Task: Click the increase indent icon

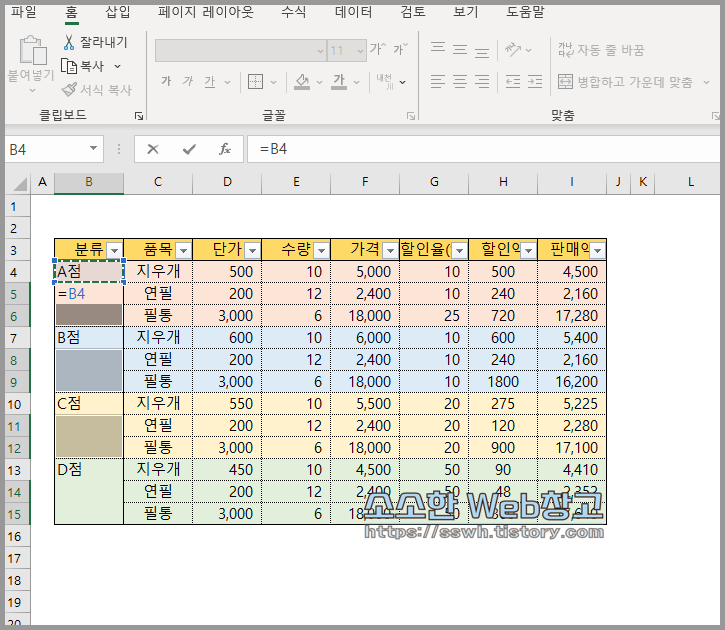Action: (535, 82)
